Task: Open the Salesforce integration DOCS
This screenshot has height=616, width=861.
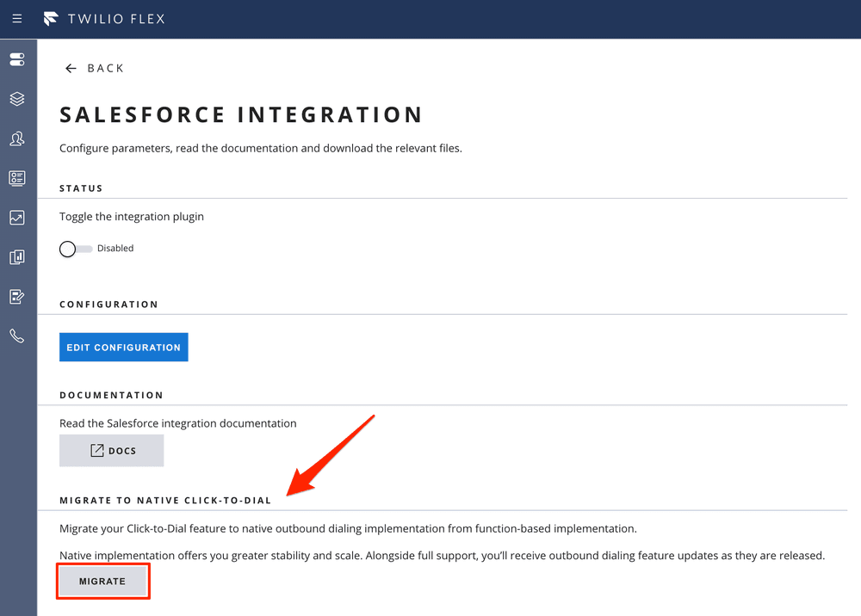Action: (111, 450)
